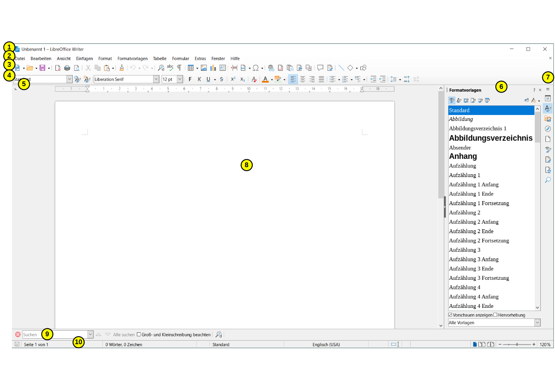Expand the special character dropdown arrow

point(262,68)
